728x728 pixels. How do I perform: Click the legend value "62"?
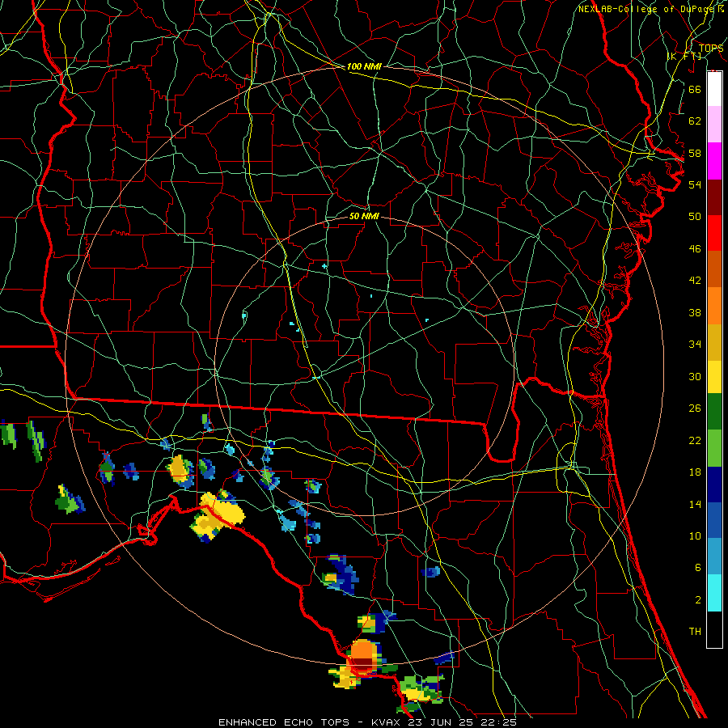click(x=695, y=121)
